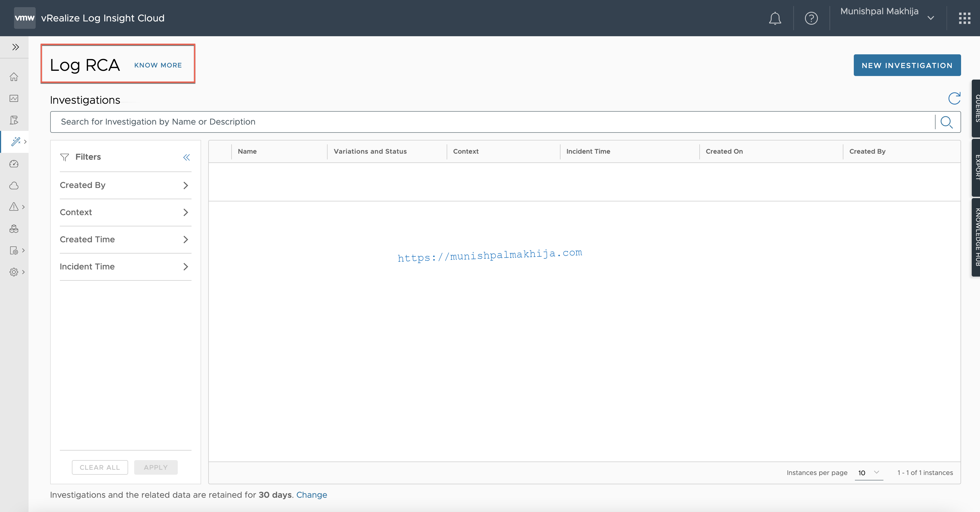Sort by the Created On column
Viewport: 980px width, 512px height.
click(724, 151)
